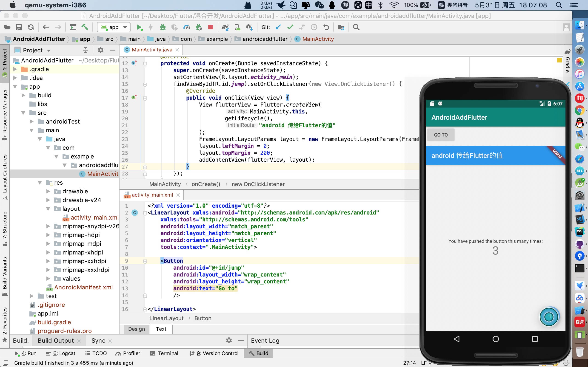Open Project panel settings gear
This screenshot has width=588, height=367.
100,50
